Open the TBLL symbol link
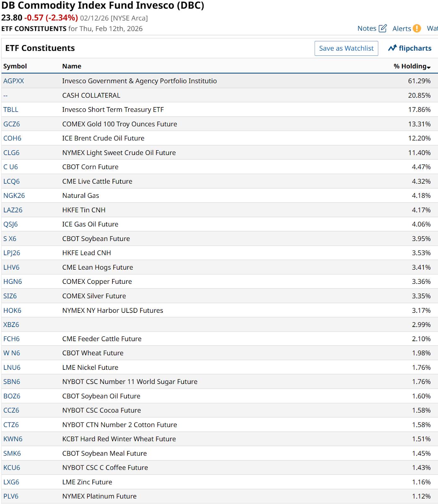 coord(11,110)
